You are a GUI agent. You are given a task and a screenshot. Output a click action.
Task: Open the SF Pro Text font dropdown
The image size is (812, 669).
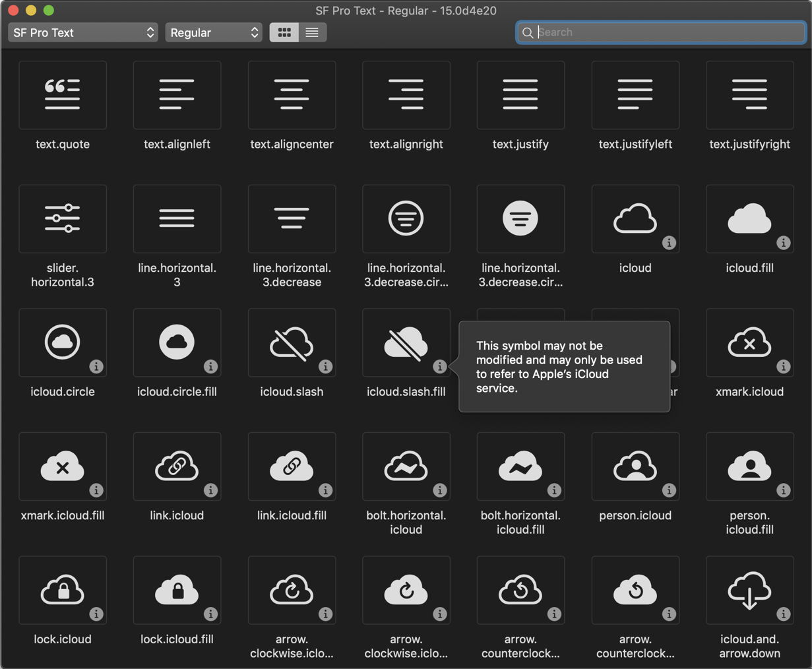[x=82, y=32]
